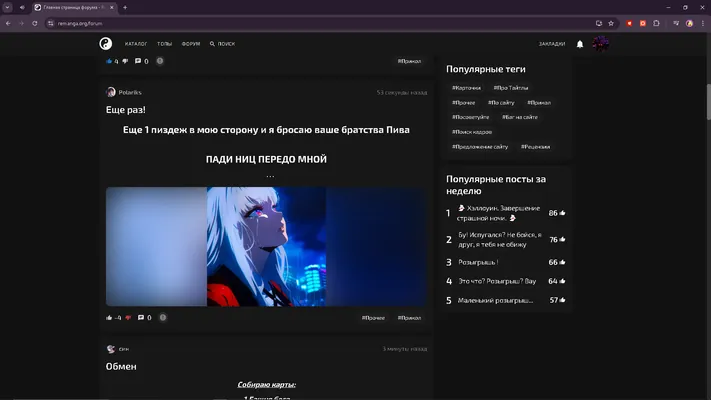Viewport: 711px width, 400px height.
Task: Open the КАТАЛОГ menu item
Action: pyautogui.click(x=136, y=44)
